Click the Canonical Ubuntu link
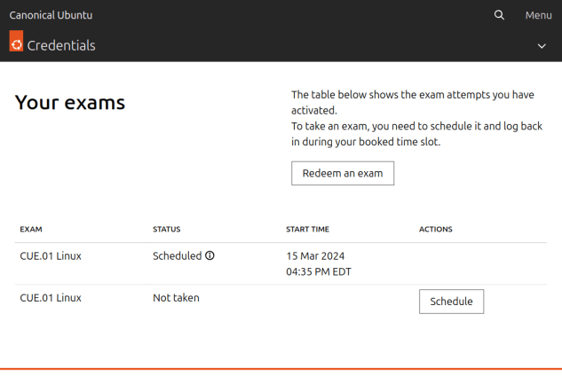 51,15
